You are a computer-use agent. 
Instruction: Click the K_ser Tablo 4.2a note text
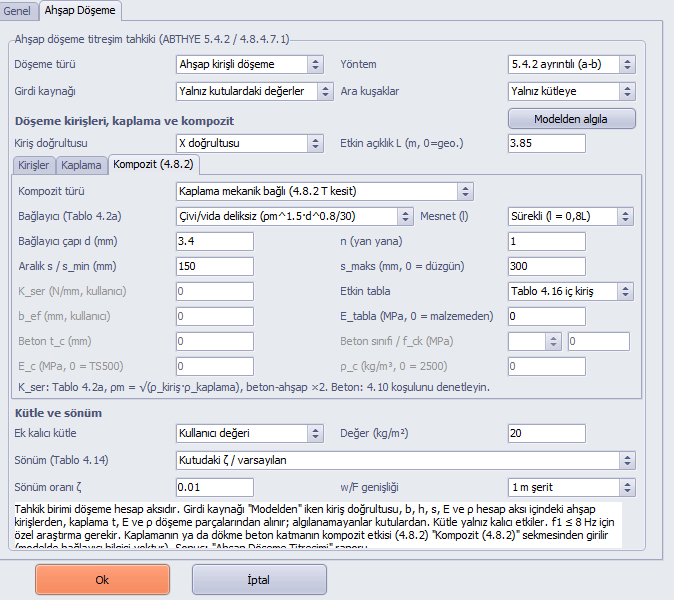254,387
